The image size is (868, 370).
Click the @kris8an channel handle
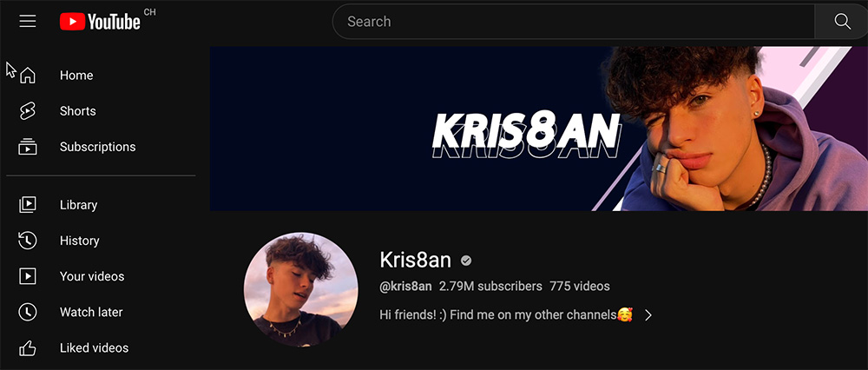click(x=405, y=287)
